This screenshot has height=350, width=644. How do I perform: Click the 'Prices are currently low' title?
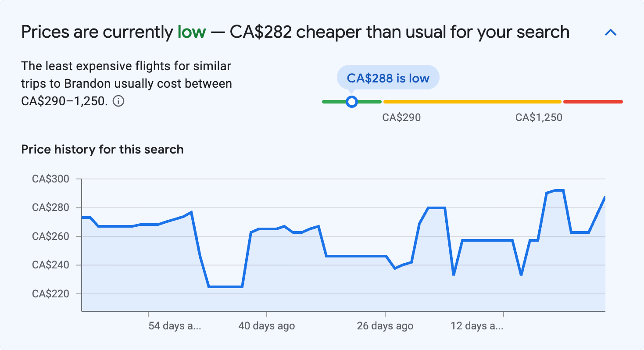click(295, 31)
